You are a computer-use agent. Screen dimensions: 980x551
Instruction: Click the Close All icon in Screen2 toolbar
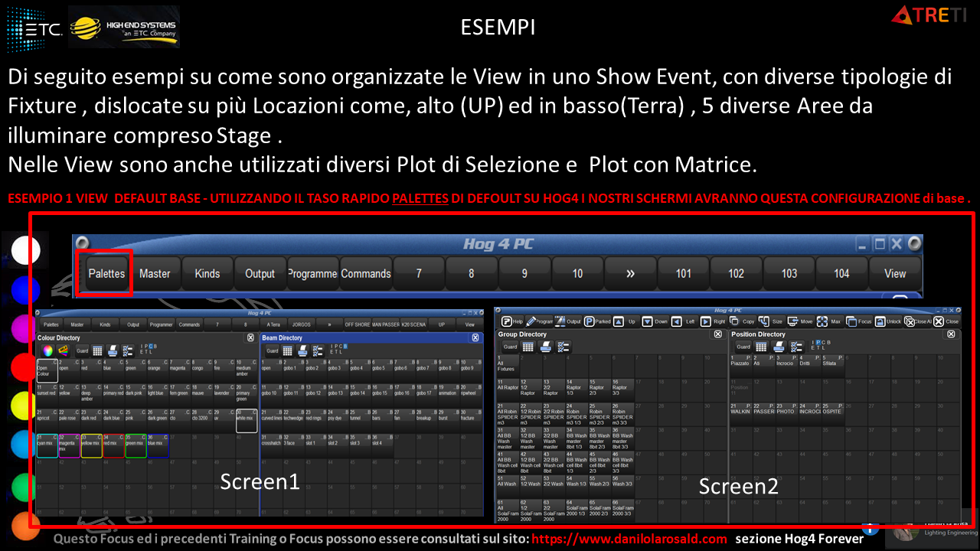click(910, 321)
